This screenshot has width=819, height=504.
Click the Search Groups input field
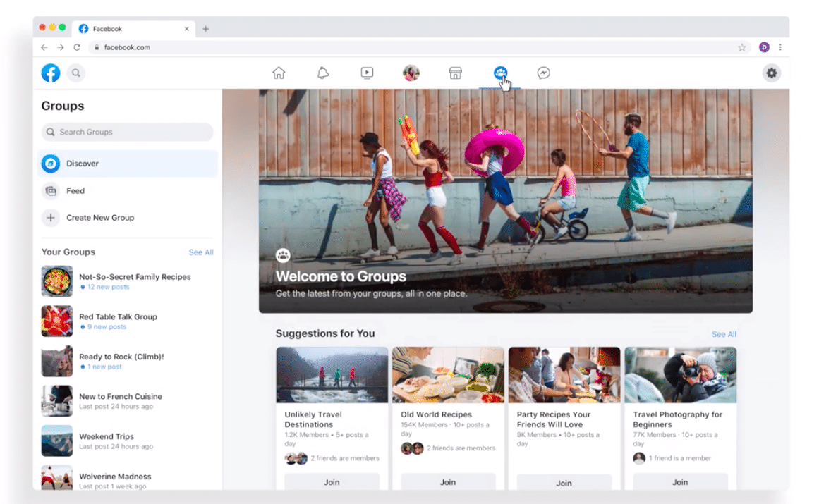tap(128, 132)
